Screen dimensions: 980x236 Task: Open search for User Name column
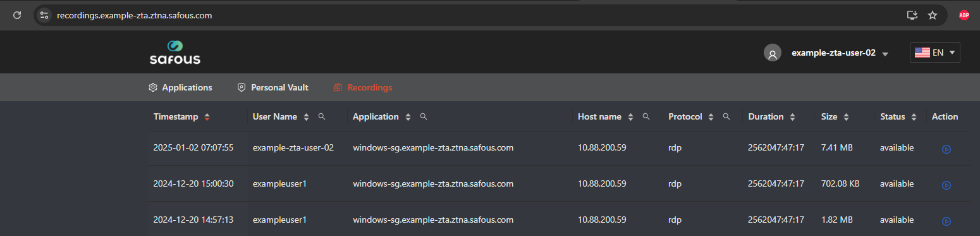pyautogui.click(x=321, y=116)
